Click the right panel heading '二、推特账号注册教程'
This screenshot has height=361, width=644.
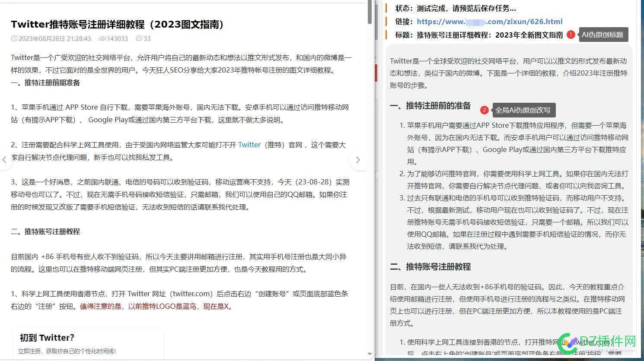[430, 267]
